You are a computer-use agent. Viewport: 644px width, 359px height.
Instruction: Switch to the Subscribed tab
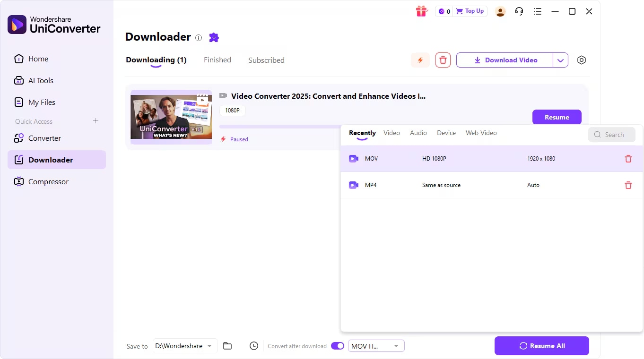[x=266, y=60]
